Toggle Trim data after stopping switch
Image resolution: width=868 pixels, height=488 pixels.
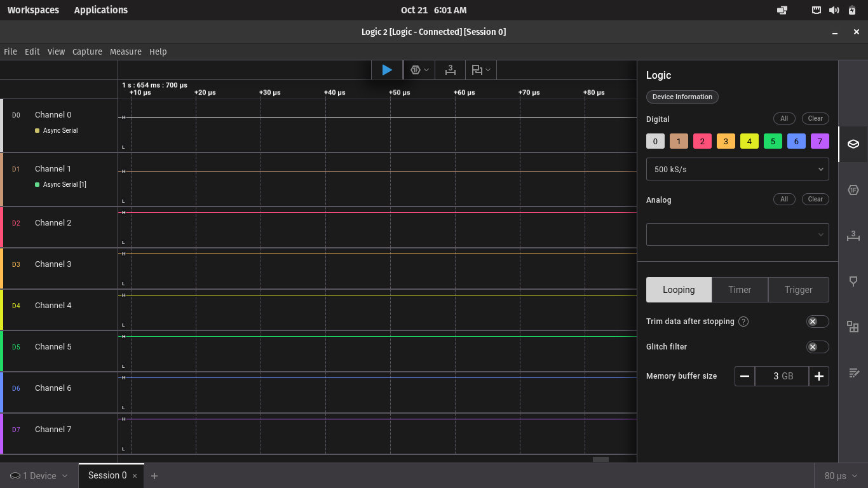click(817, 322)
